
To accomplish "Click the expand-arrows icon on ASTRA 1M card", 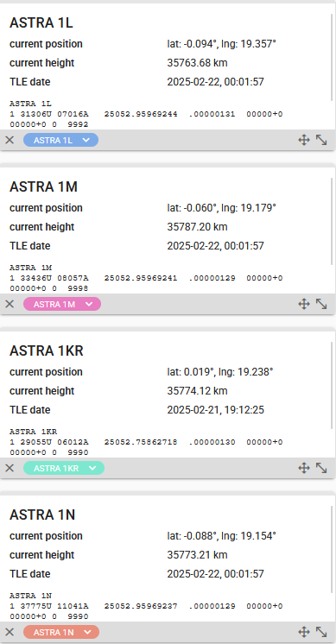I will [321, 304].
